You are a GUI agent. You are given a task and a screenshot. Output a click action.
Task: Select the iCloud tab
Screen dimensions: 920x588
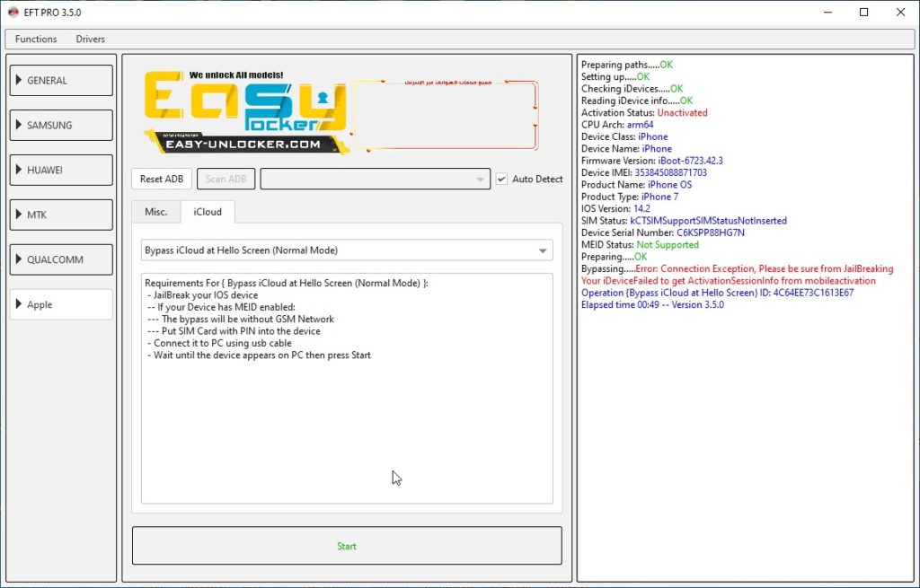tap(208, 212)
